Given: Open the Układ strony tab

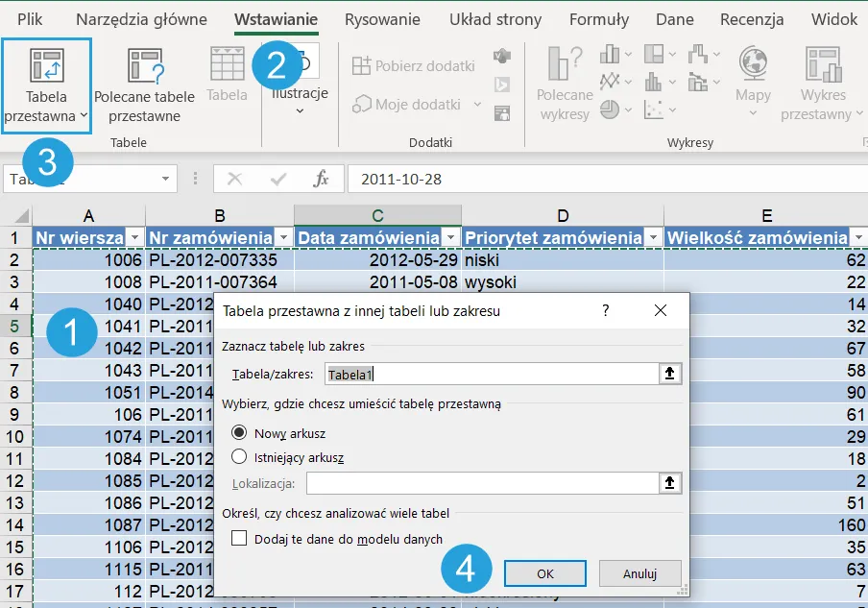Looking at the screenshot, I should pyautogui.click(x=496, y=19).
